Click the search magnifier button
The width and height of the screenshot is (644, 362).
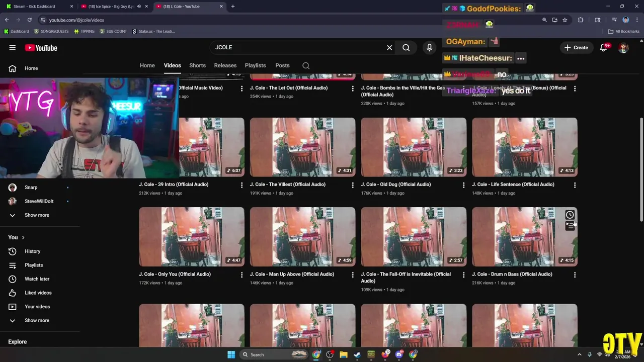tap(406, 48)
